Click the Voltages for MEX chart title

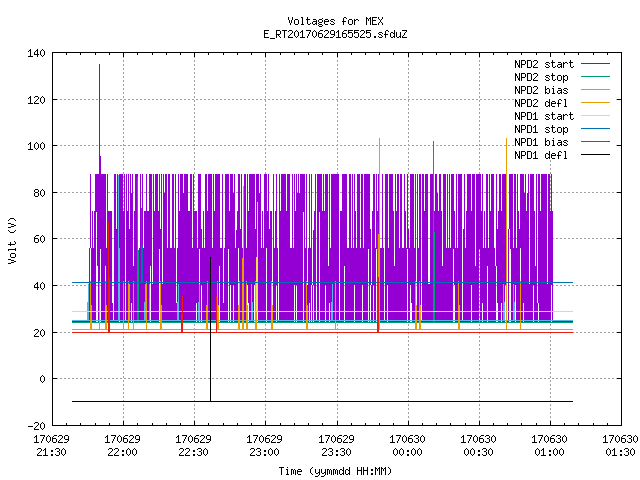tap(335, 21)
